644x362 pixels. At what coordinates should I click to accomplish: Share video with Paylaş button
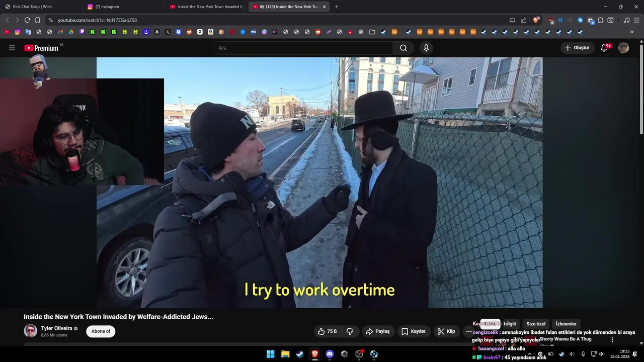[x=378, y=331]
